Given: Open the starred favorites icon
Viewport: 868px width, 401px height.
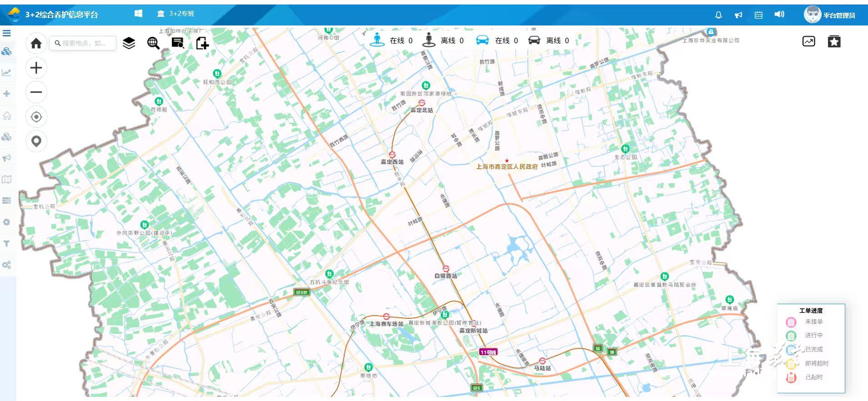Looking at the screenshot, I should coord(834,41).
